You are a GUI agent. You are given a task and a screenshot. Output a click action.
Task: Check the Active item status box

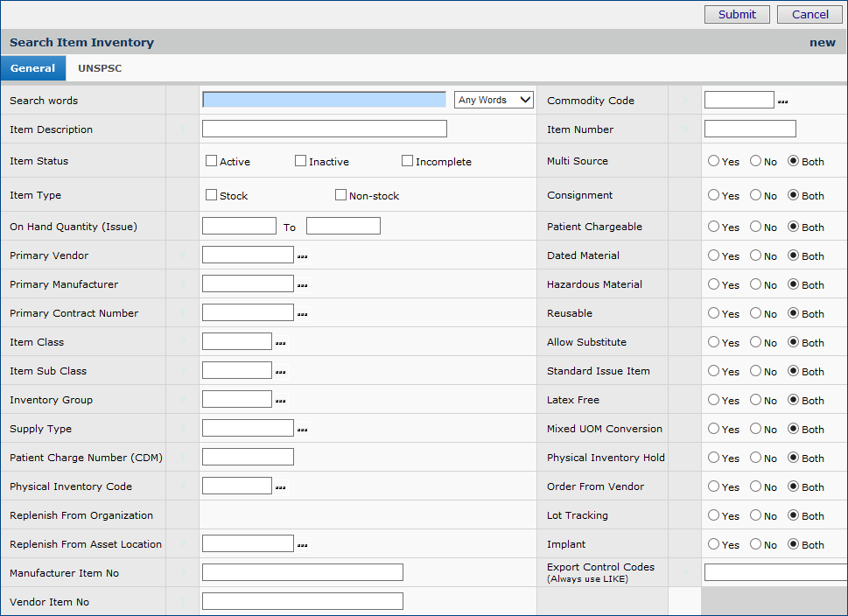[211, 161]
